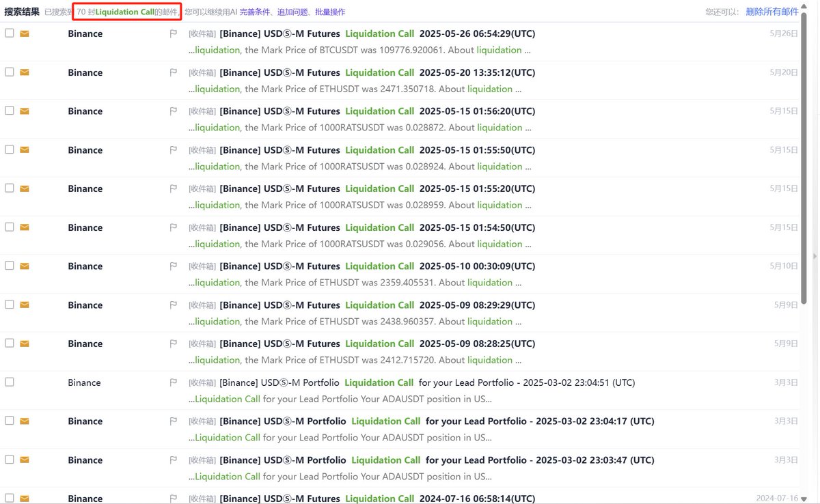The height and width of the screenshot is (504, 820).
Task: Click the preview mentioning BTCUSDT at 109776.920061
Action: click(x=359, y=50)
